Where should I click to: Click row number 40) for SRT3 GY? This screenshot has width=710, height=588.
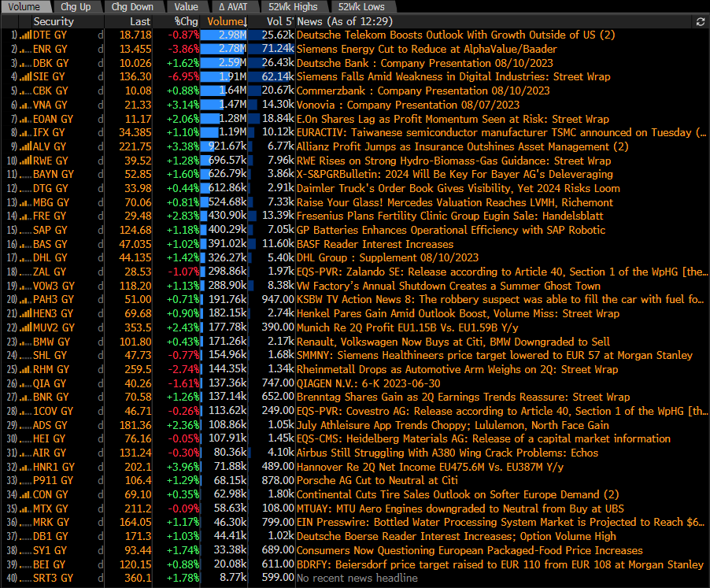11,578
